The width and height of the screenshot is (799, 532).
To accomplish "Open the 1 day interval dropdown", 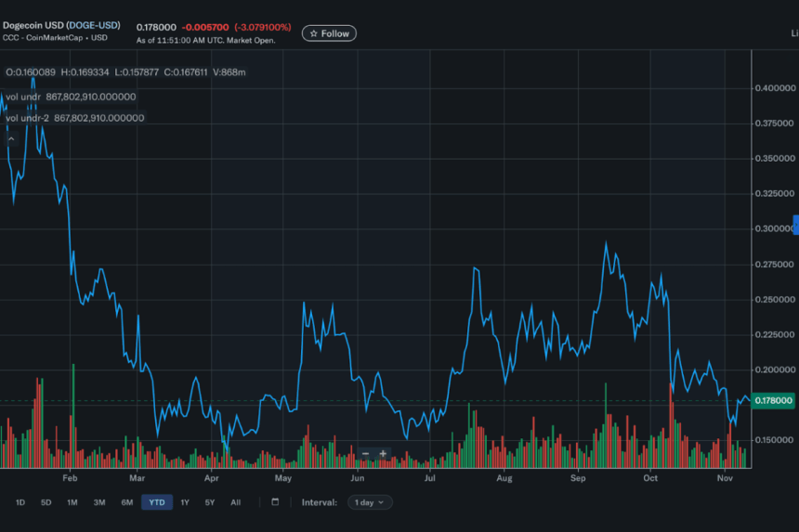I will click(370, 502).
